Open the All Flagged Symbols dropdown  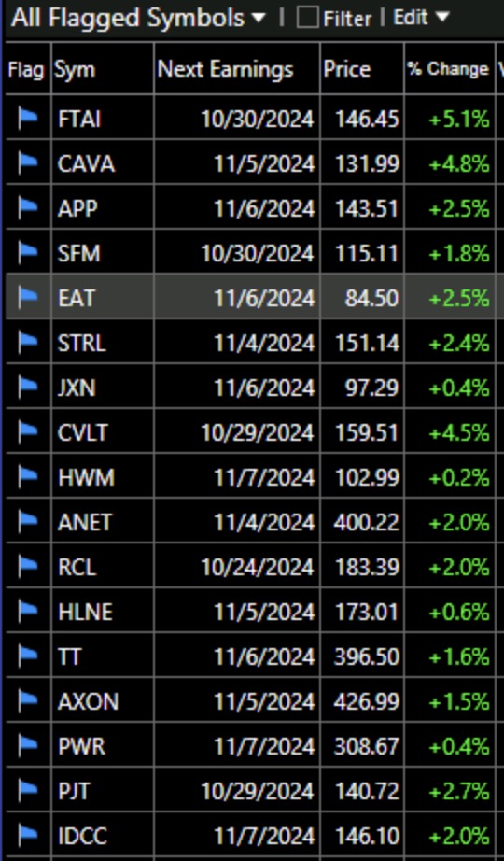pyautogui.click(x=138, y=18)
